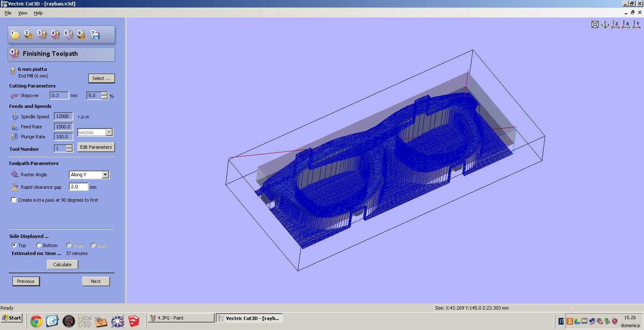The width and height of the screenshot is (644, 330).
Task: Click the '37 minutes' estimated time text
Action: click(x=77, y=253)
